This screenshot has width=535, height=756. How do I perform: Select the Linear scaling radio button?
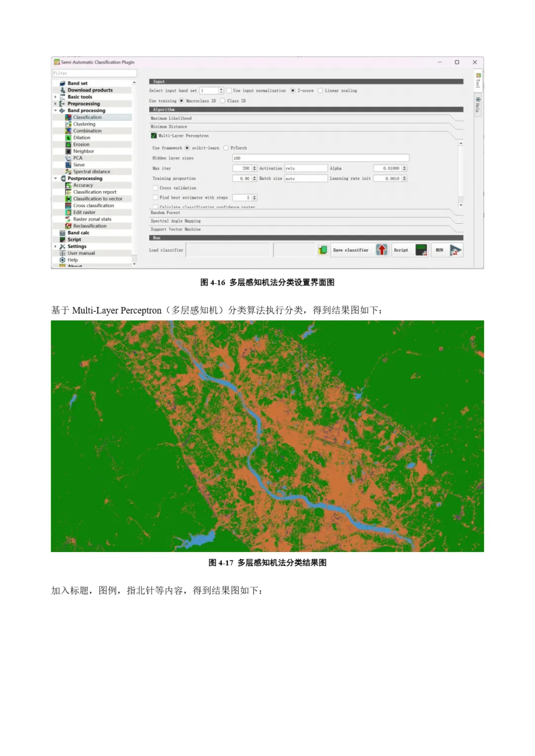tap(321, 91)
